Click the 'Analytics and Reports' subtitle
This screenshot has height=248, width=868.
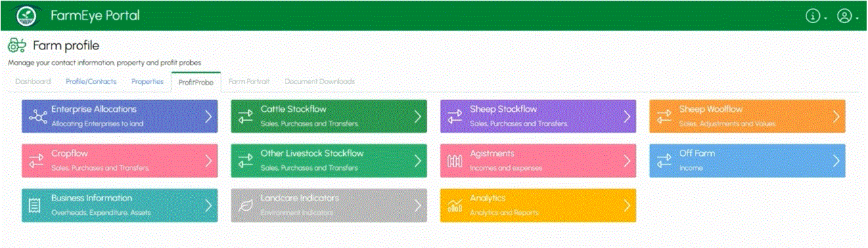pos(504,213)
